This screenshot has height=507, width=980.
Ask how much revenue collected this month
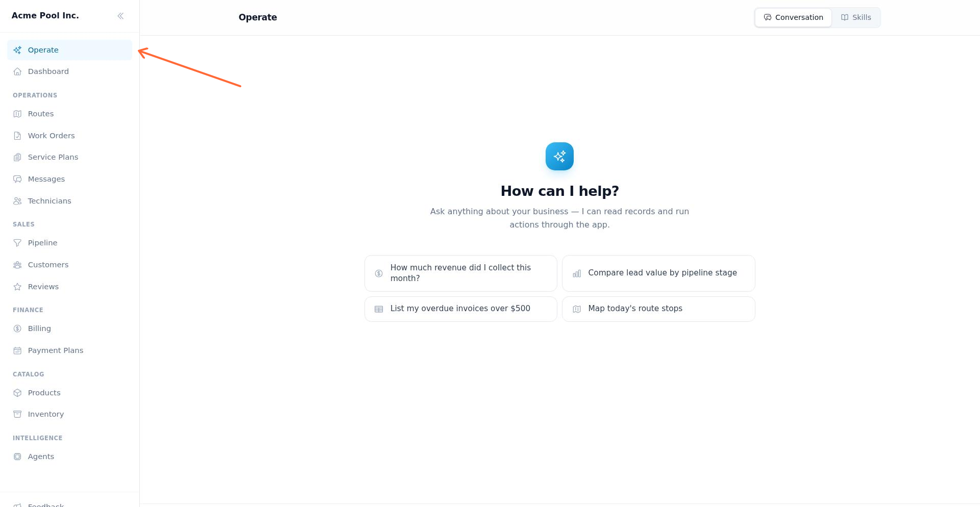click(x=461, y=273)
